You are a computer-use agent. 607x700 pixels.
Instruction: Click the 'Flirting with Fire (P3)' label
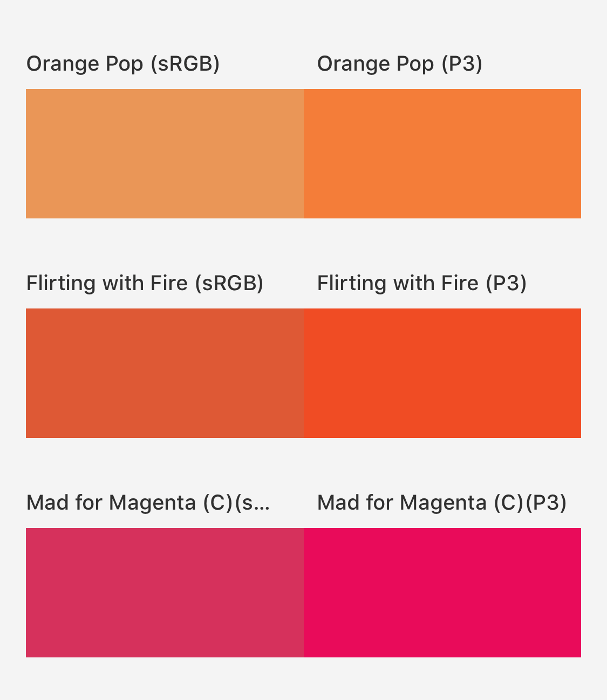pyautogui.click(x=422, y=283)
